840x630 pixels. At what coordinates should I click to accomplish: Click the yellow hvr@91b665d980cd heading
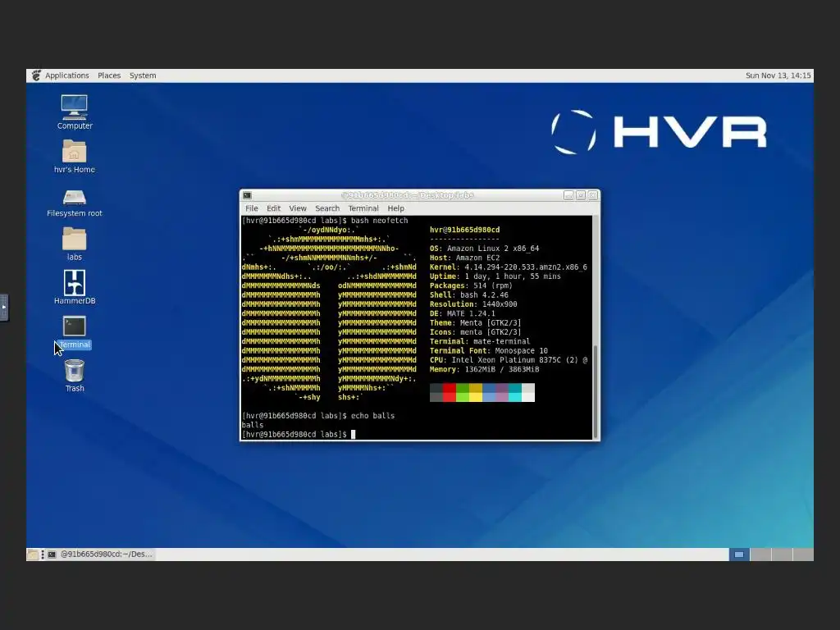point(464,230)
